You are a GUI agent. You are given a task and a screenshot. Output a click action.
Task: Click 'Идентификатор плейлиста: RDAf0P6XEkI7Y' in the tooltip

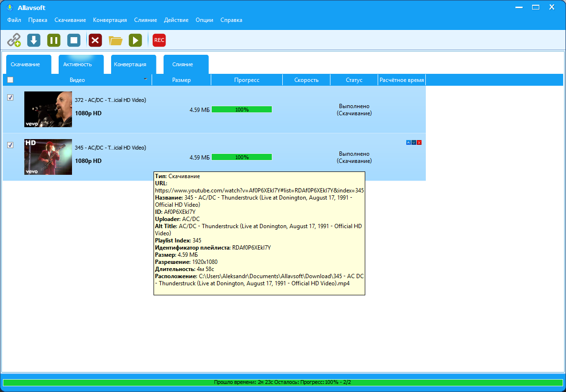coord(213,248)
